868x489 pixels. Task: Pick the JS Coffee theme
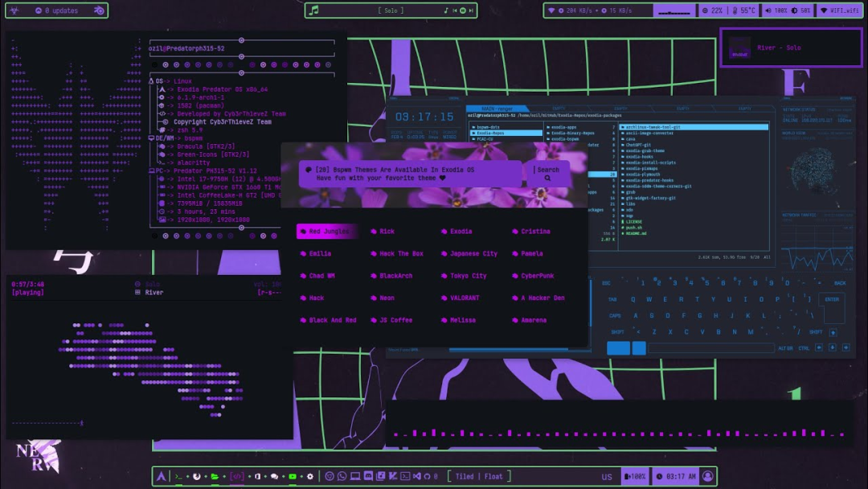click(x=391, y=319)
